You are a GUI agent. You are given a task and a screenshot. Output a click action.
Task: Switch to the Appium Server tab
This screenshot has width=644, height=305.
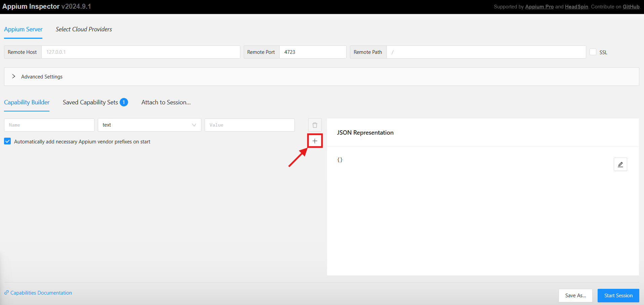(x=23, y=29)
